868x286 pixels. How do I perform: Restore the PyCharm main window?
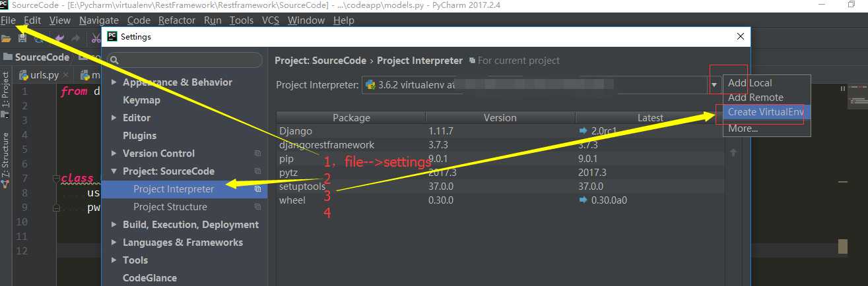tap(851, 5)
